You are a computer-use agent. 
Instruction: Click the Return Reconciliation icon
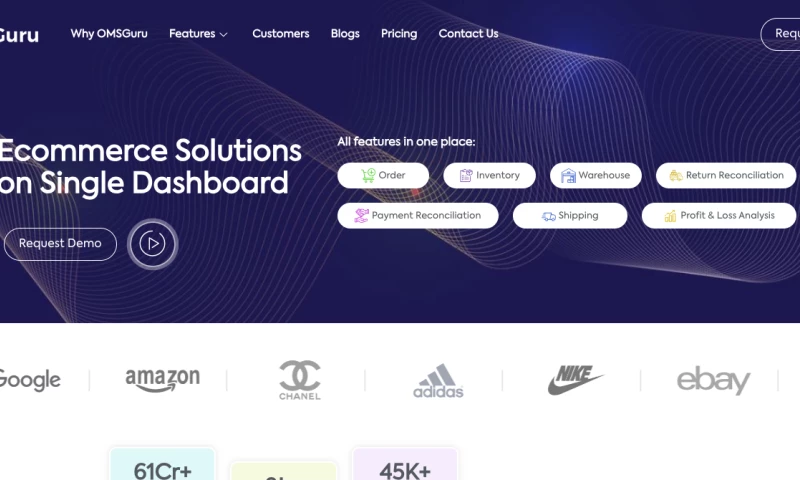coord(676,175)
